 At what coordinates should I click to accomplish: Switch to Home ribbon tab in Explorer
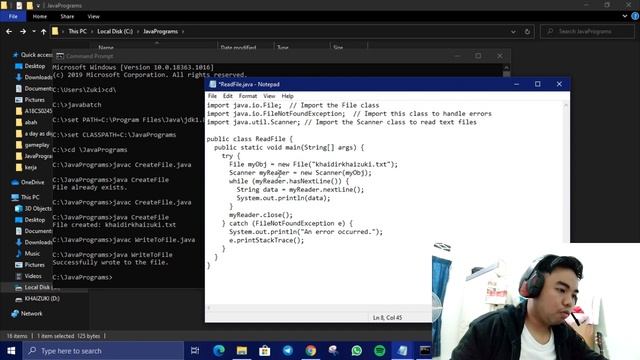pyautogui.click(x=40, y=16)
